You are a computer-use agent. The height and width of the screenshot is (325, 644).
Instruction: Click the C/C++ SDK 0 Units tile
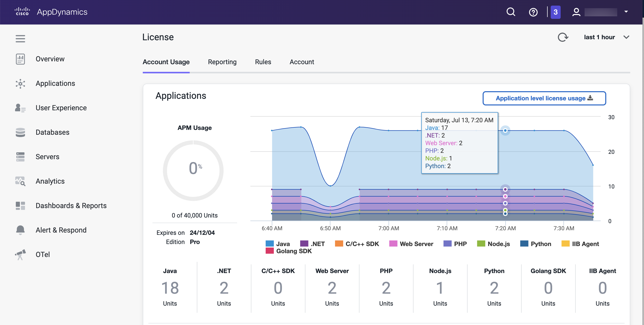[278, 287]
